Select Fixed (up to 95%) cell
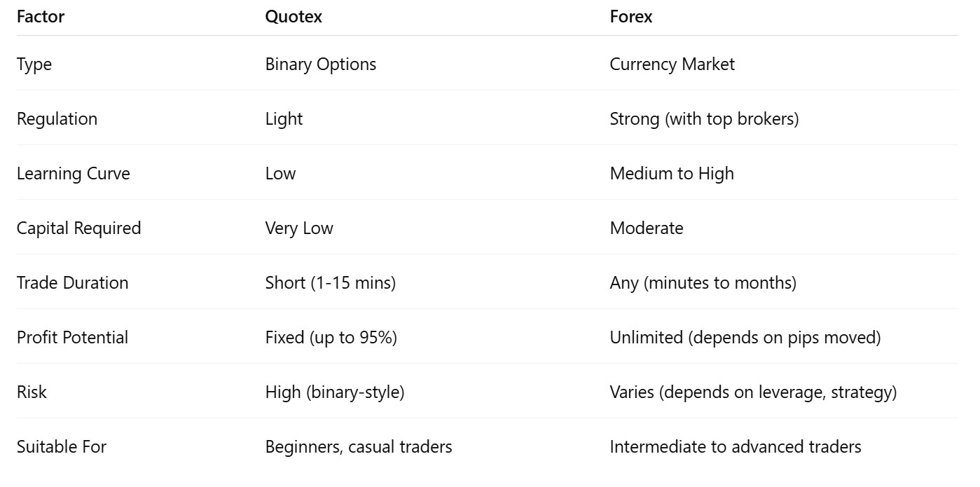This screenshot has width=980, height=487. click(x=331, y=338)
